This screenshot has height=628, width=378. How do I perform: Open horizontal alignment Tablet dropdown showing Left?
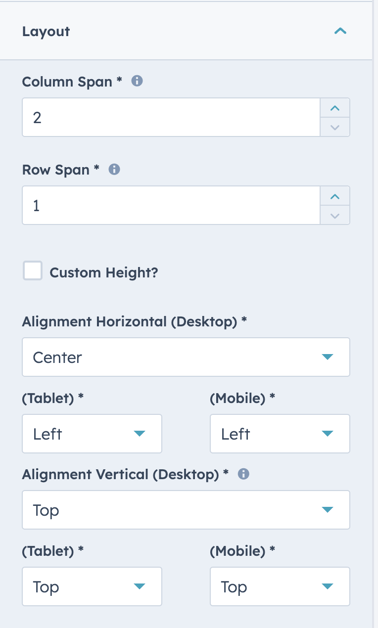coord(92,434)
